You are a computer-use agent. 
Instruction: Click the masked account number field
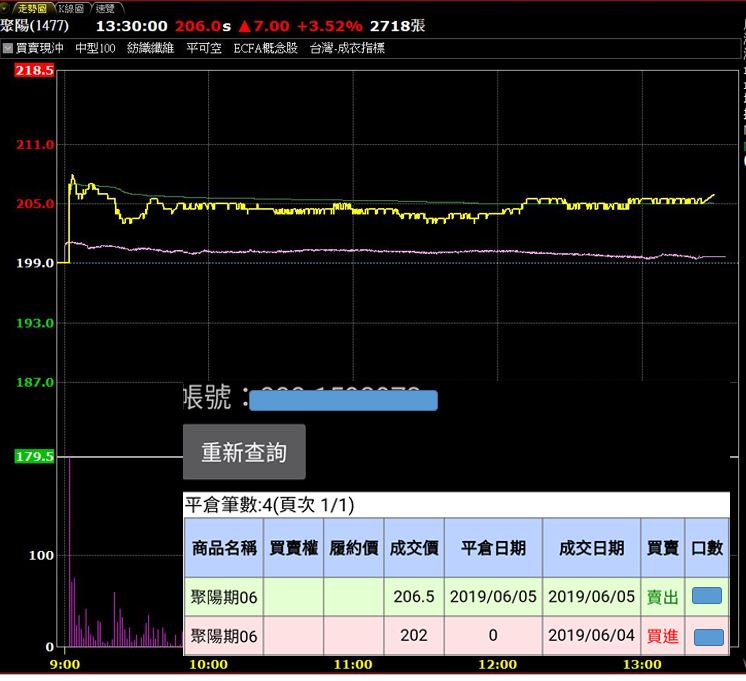pos(343,400)
